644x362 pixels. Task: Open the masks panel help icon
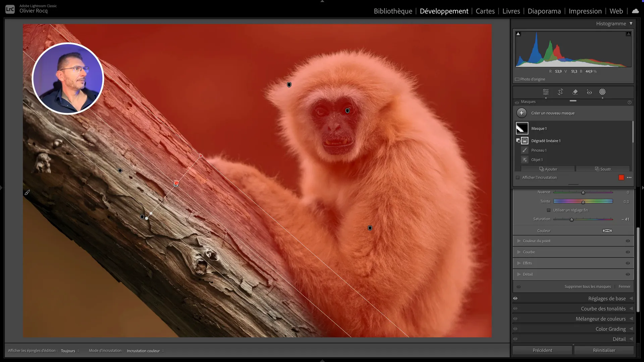click(x=629, y=102)
